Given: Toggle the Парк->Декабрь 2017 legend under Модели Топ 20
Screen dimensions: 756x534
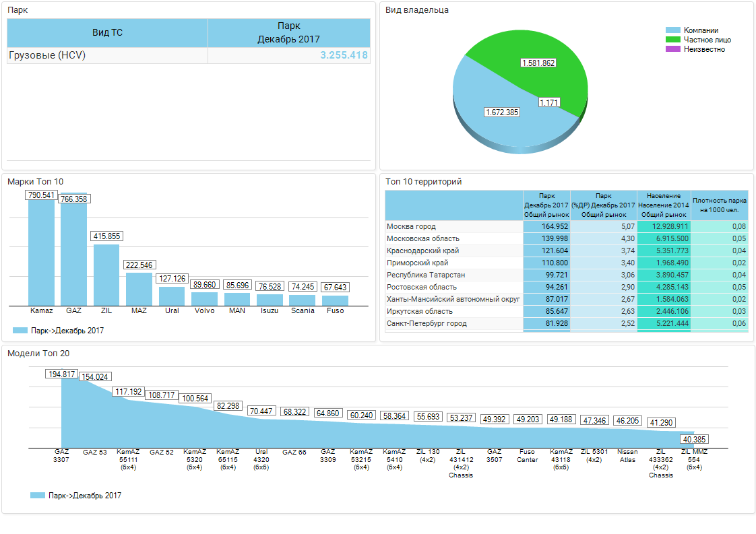Looking at the screenshot, I should point(75,496).
